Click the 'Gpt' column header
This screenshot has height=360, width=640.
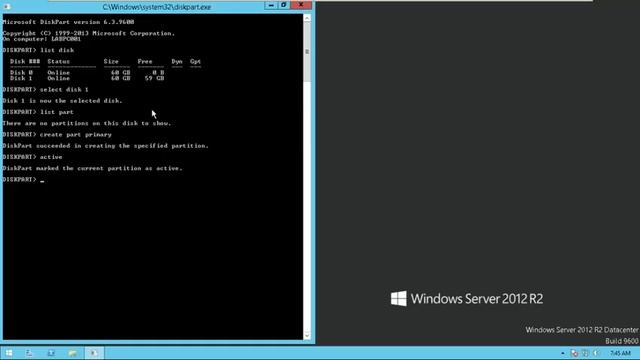(196, 62)
